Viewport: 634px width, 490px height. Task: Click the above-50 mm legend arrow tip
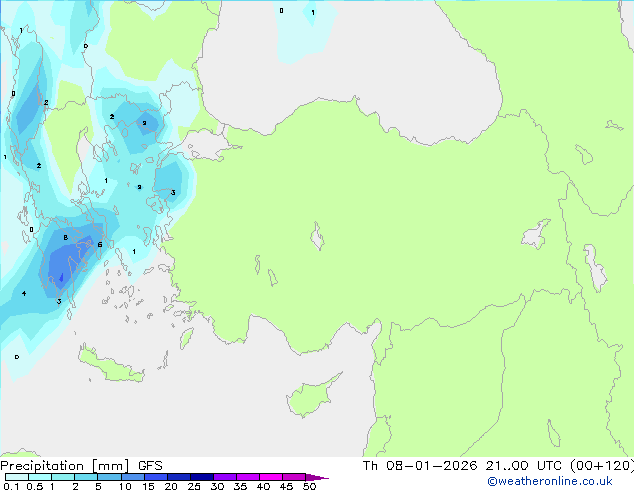[x=317, y=477]
